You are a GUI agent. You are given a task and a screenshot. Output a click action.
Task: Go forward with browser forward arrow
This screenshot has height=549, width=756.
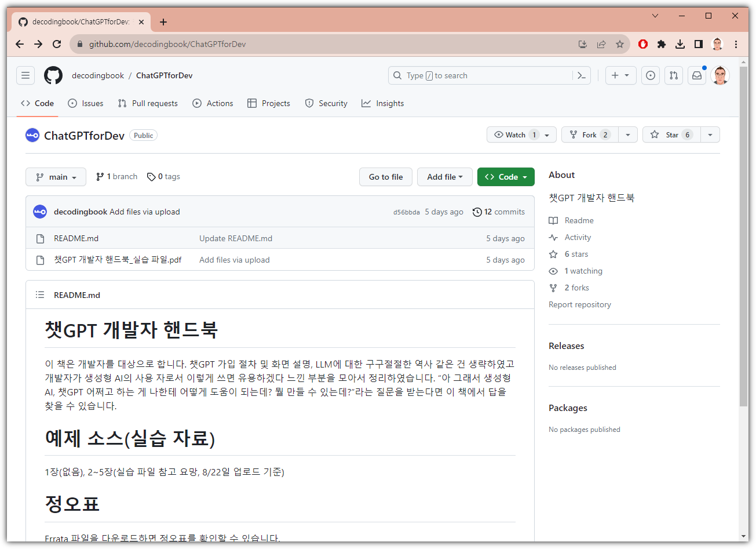point(38,44)
